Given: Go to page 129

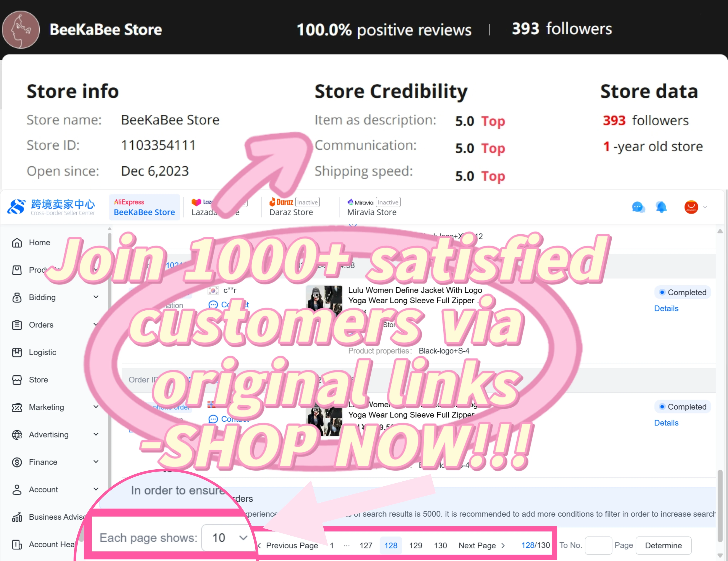Looking at the screenshot, I should coord(415,545).
